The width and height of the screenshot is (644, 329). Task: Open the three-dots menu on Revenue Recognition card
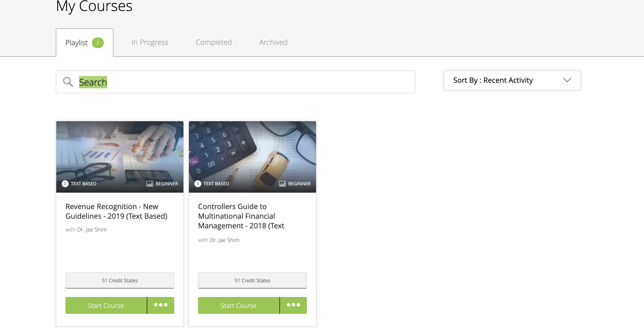[161, 305]
